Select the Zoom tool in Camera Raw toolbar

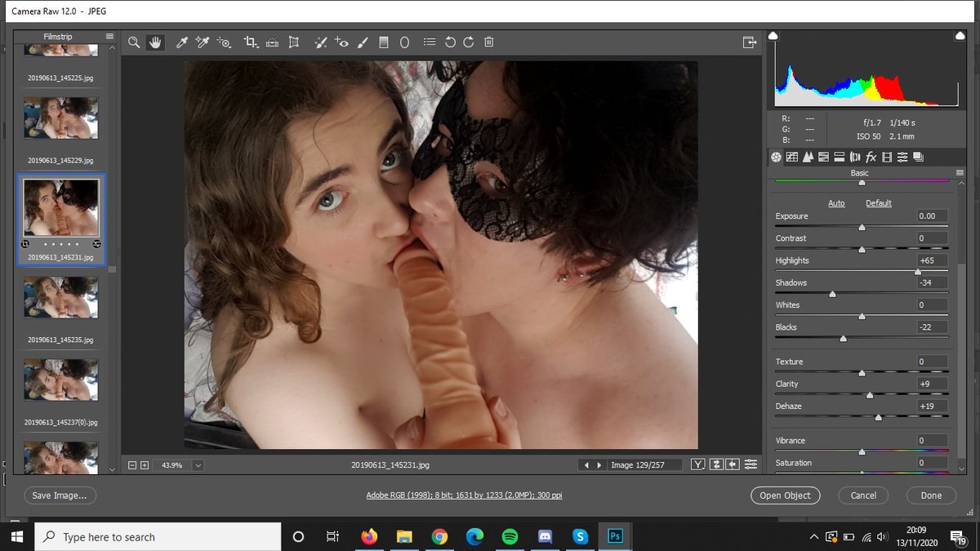135,42
